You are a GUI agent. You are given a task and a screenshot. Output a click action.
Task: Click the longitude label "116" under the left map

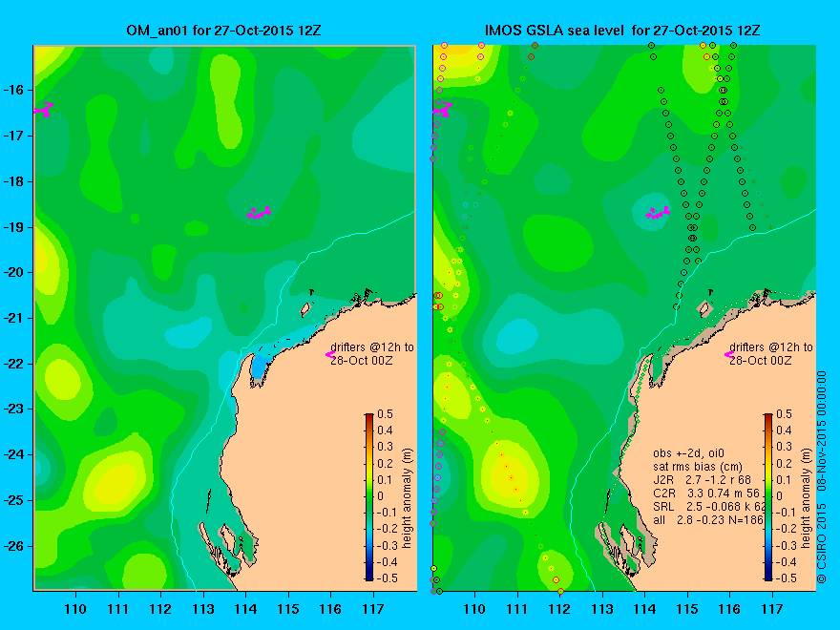(x=330, y=609)
